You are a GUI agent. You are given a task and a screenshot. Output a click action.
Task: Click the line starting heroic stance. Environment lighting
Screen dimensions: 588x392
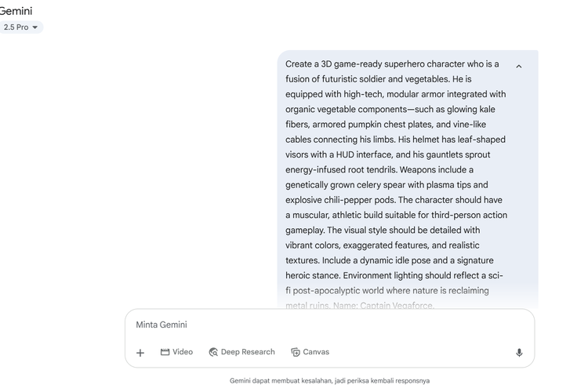tap(394, 276)
